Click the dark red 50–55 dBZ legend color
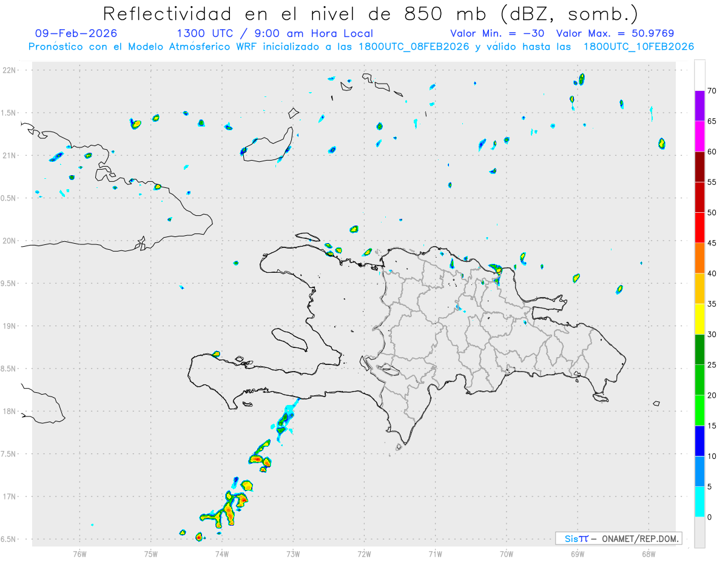The width and height of the screenshot is (728, 562). pos(699,198)
